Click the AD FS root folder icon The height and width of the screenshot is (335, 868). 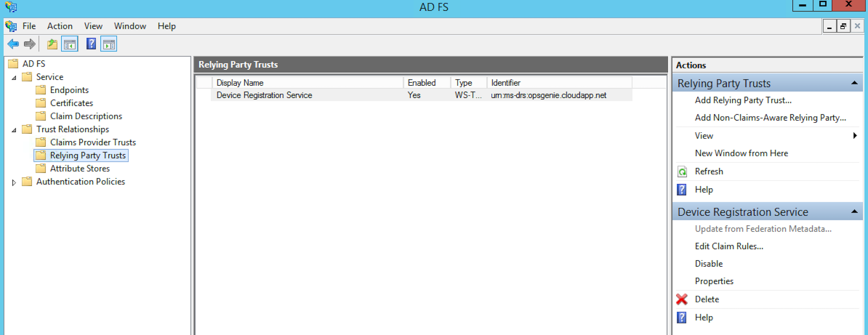13,63
